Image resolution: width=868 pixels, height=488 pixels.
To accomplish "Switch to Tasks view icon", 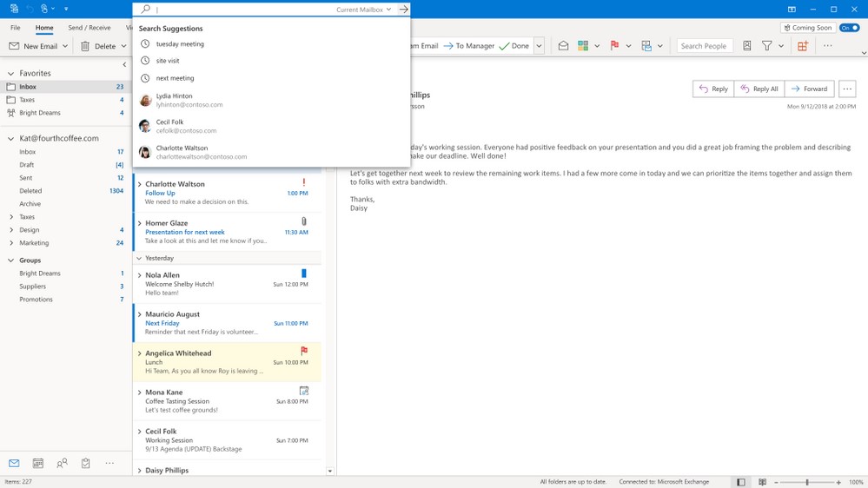I will [x=86, y=463].
